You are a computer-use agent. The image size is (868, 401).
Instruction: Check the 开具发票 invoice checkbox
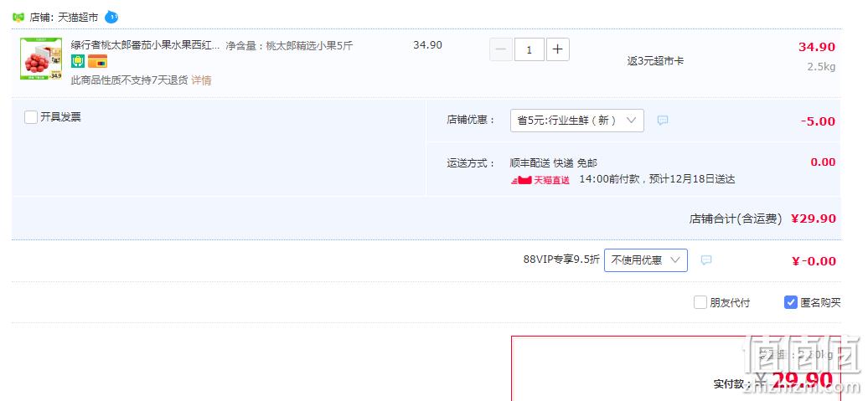pos(31,117)
